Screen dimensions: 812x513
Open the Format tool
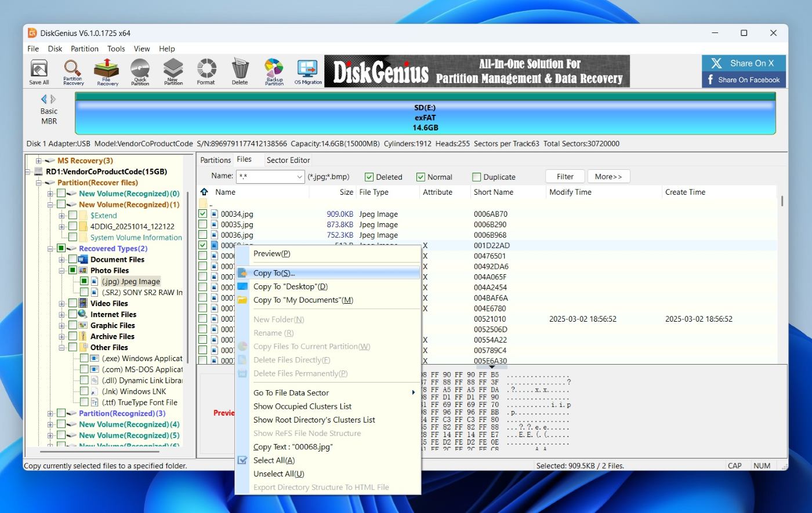(x=206, y=71)
